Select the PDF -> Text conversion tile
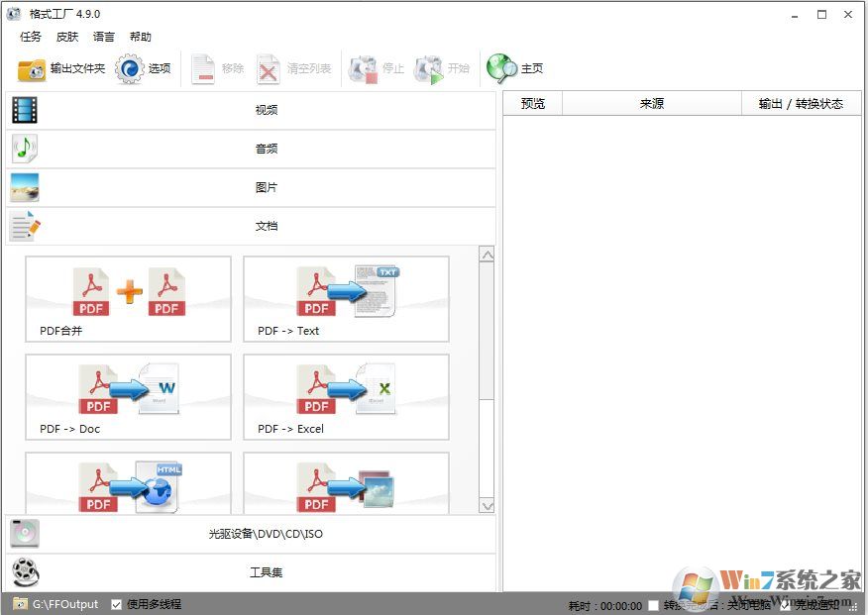Screen dimensions: 868x615 tap(346, 299)
